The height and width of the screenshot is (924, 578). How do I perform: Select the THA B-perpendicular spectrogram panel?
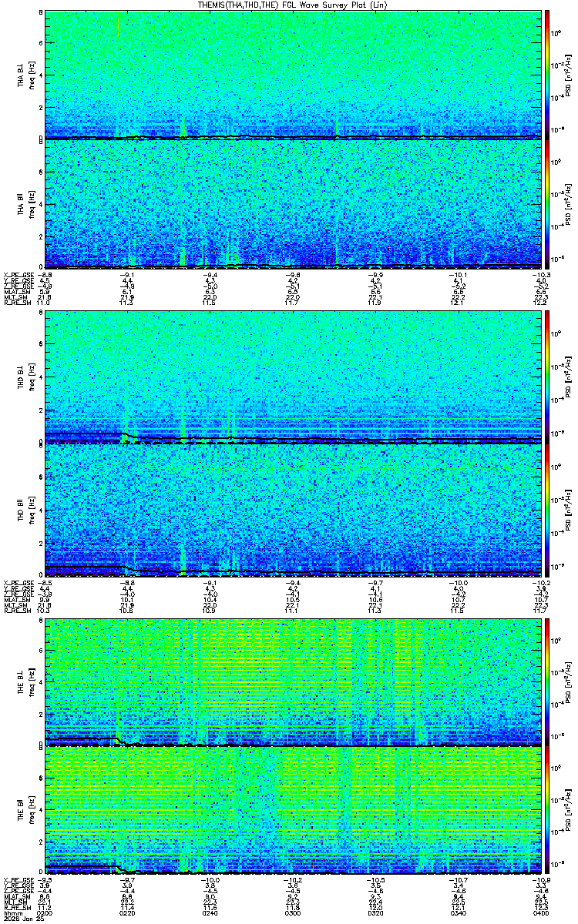292,75
